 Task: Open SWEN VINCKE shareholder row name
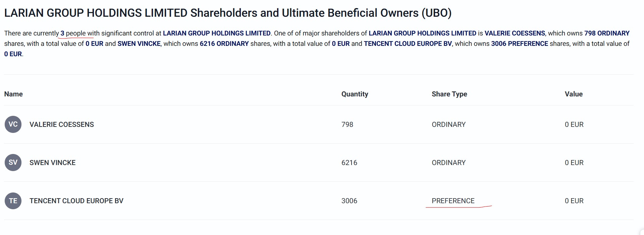pyautogui.click(x=53, y=163)
